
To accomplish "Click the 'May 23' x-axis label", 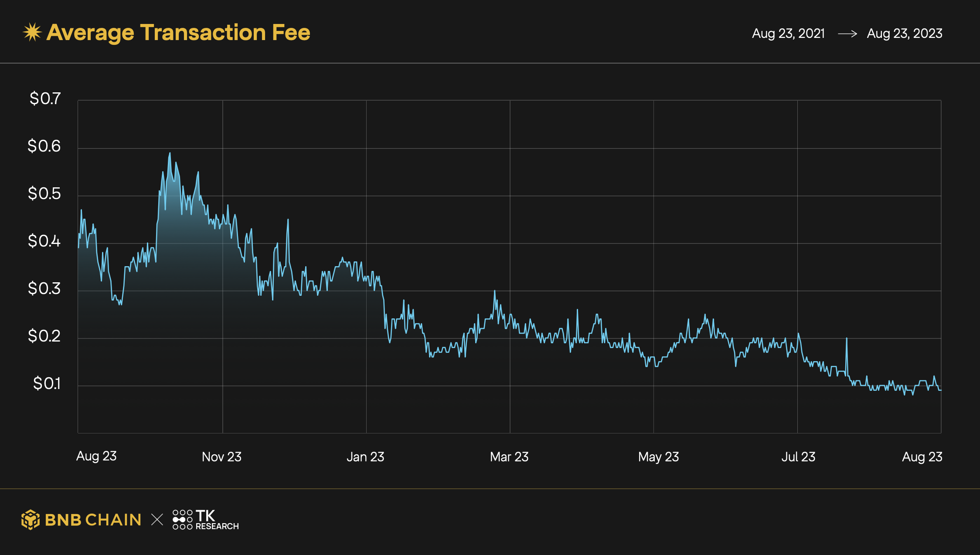I will 658,457.
